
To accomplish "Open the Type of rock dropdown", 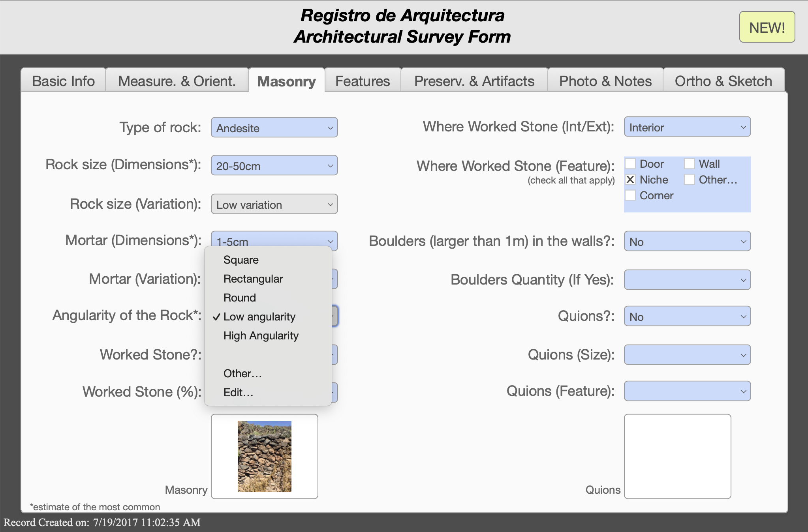I will pyautogui.click(x=274, y=128).
